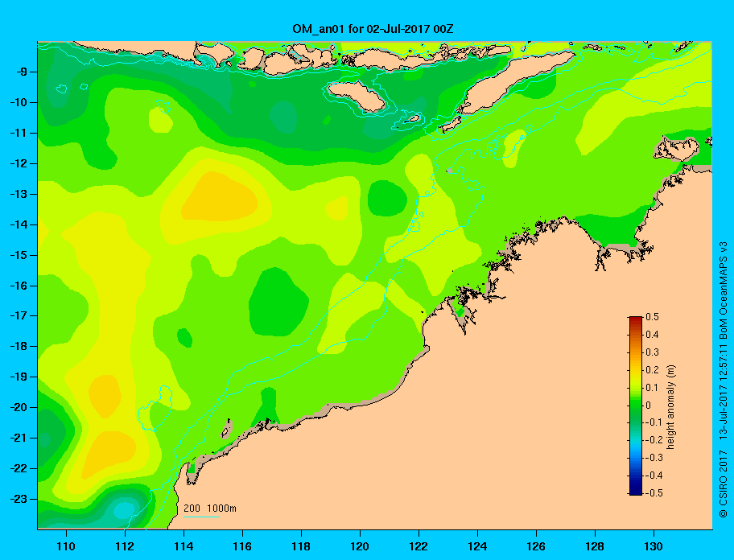Click the -19 latitude axis label
Screen dimensions: 734x560
click(x=19, y=377)
